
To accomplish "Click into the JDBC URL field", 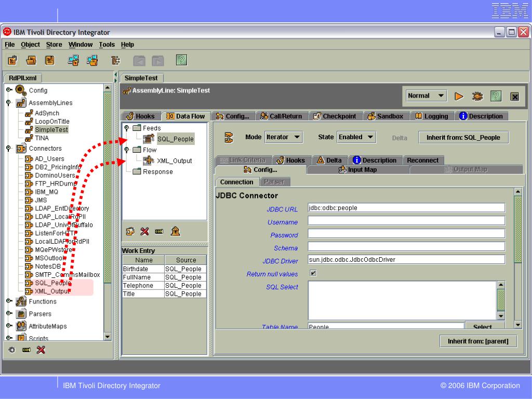I will coord(406,208).
